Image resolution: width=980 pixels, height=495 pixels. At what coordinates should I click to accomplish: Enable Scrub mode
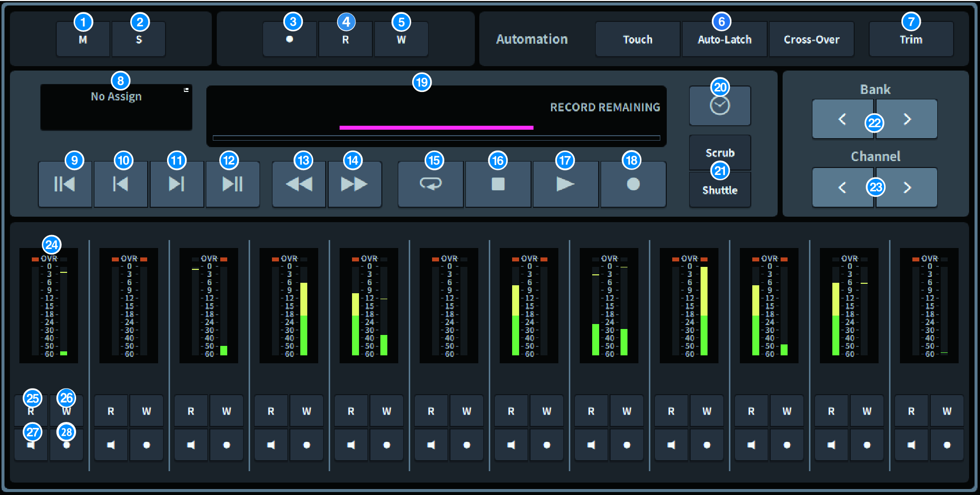[719, 153]
